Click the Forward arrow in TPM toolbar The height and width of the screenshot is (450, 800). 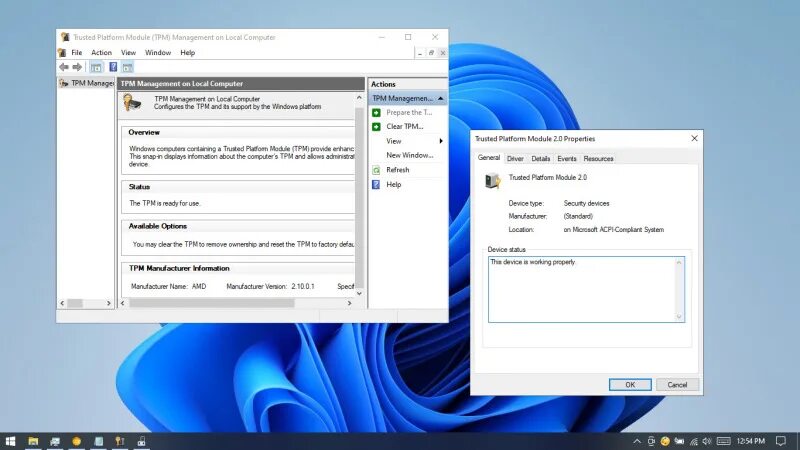[77, 67]
